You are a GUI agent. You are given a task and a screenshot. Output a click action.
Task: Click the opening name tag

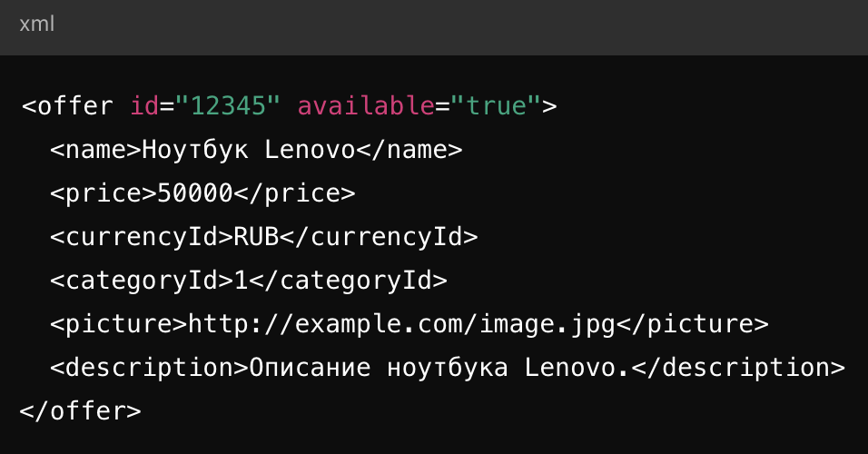pyautogui.click(x=96, y=150)
